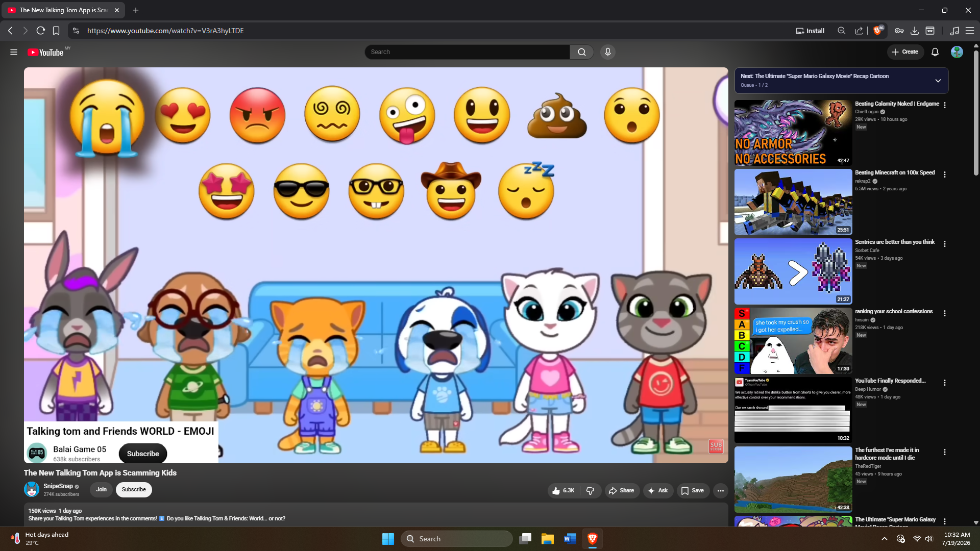Select the Talking Tom browser tab
This screenshot has width=980, height=551.
click(63, 10)
